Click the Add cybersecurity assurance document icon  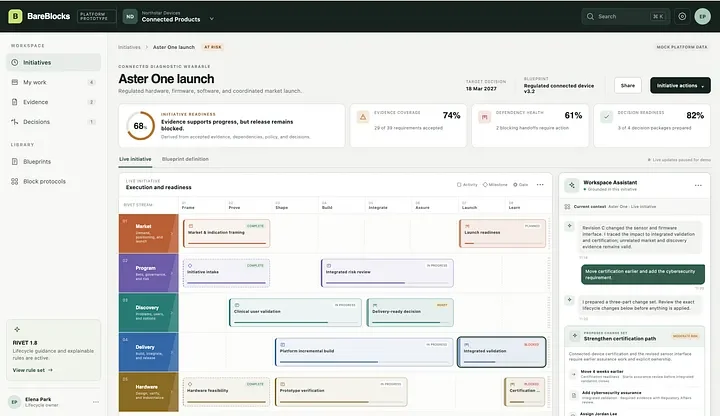[574, 395]
